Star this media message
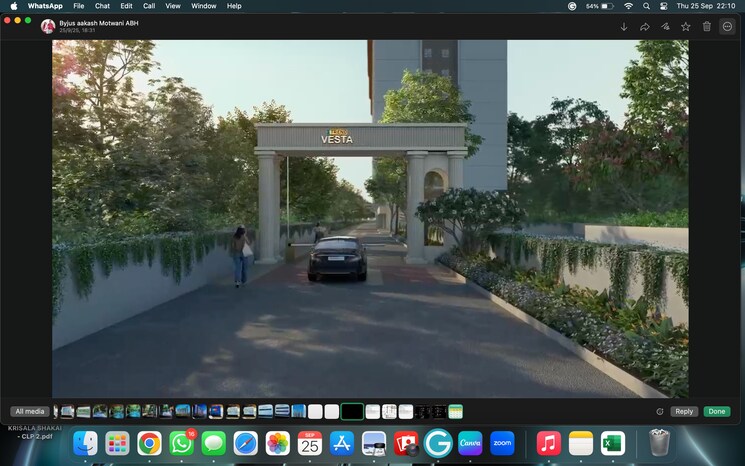This screenshot has height=466, width=745. 686,27
